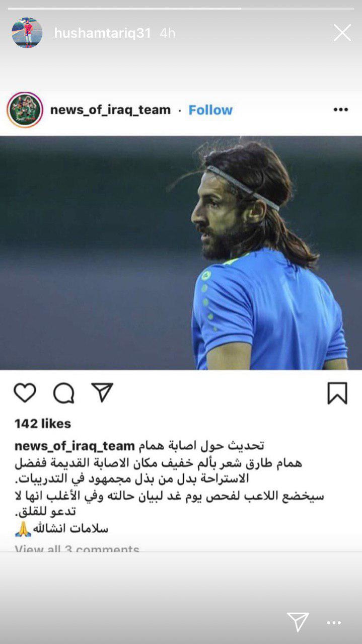The image size is (362, 644).
Task: Tap the 4h story timestamp
Action: (167, 33)
